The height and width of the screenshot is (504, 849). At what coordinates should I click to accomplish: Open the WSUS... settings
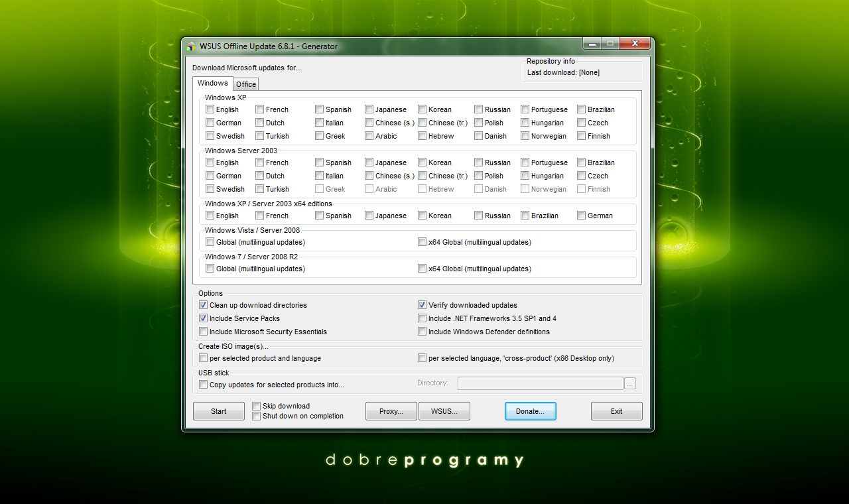(444, 411)
